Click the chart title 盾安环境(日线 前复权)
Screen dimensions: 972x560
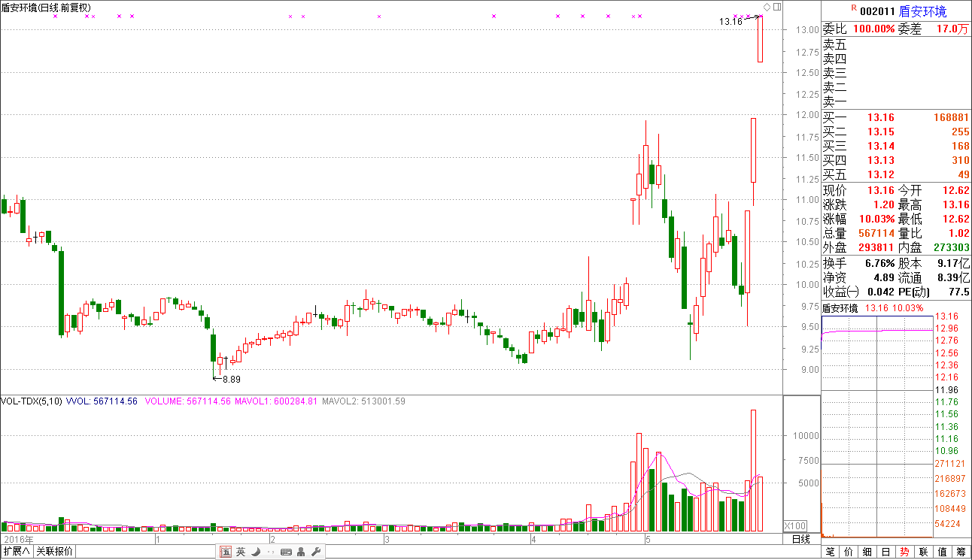(47, 8)
